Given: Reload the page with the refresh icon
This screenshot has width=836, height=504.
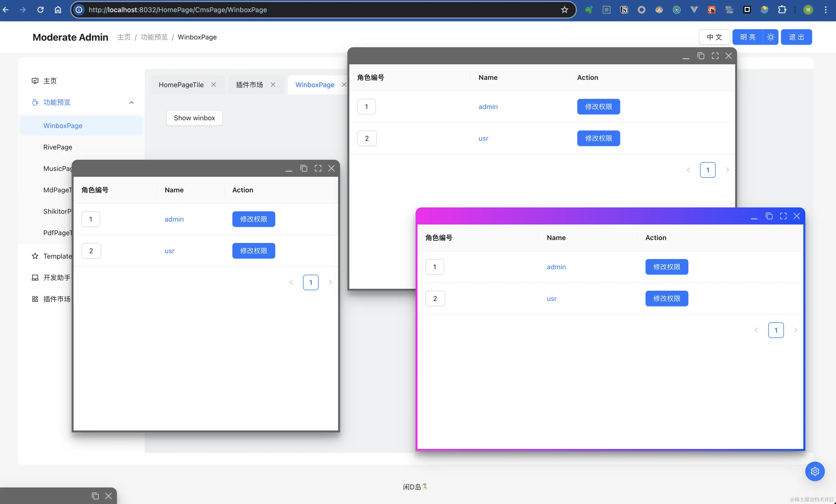Looking at the screenshot, I should tap(40, 10).
